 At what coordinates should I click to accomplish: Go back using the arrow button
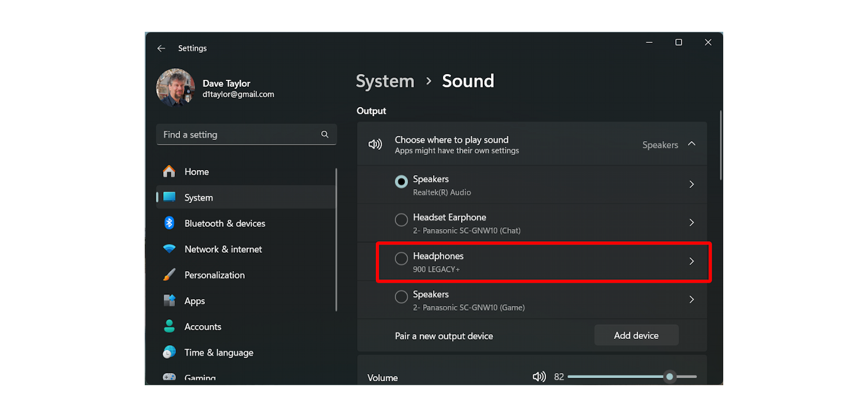coord(161,48)
